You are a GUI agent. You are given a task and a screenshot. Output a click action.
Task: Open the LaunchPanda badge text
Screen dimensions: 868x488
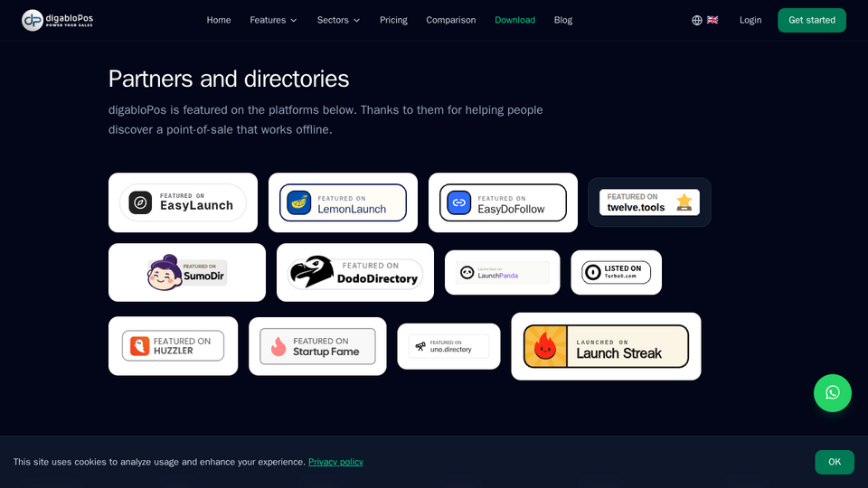[x=497, y=273]
